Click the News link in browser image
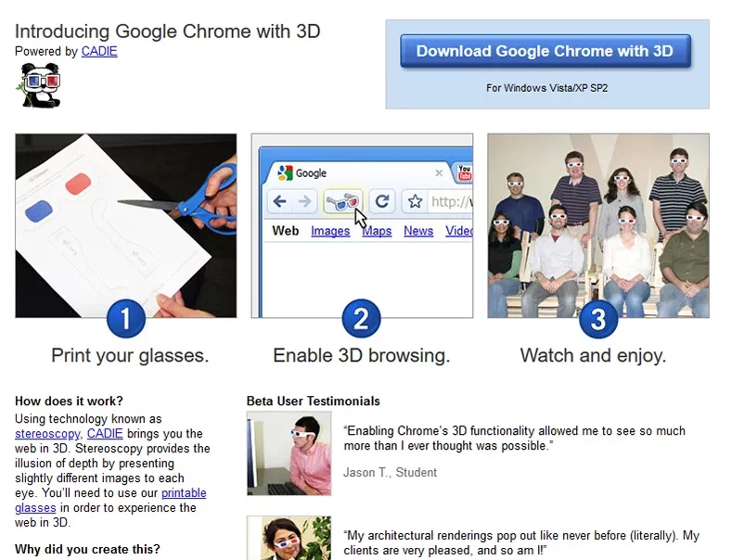Viewport: 731px width, 560px height. point(418,231)
